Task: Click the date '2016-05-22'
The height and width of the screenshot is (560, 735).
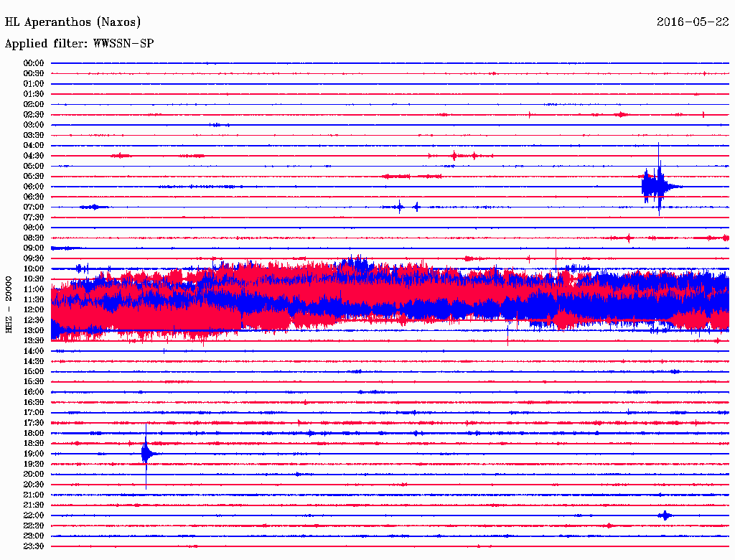Action: 693,22
